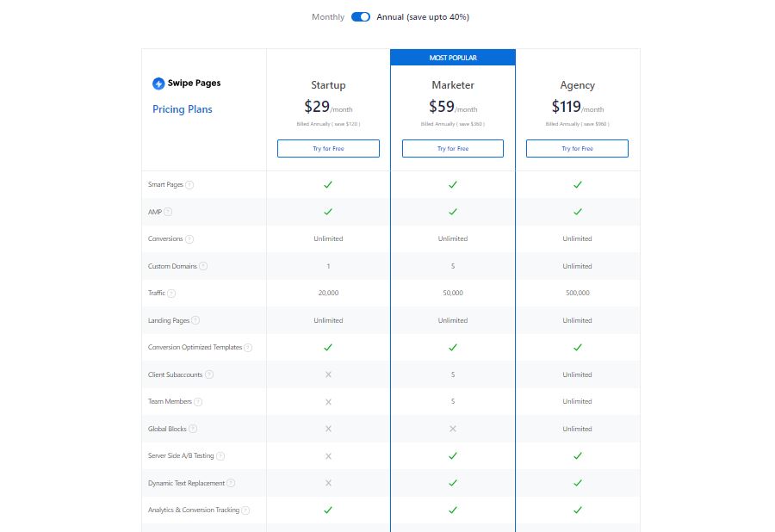Click the Startup Server Side A/B Testing cross

pos(328,456)
